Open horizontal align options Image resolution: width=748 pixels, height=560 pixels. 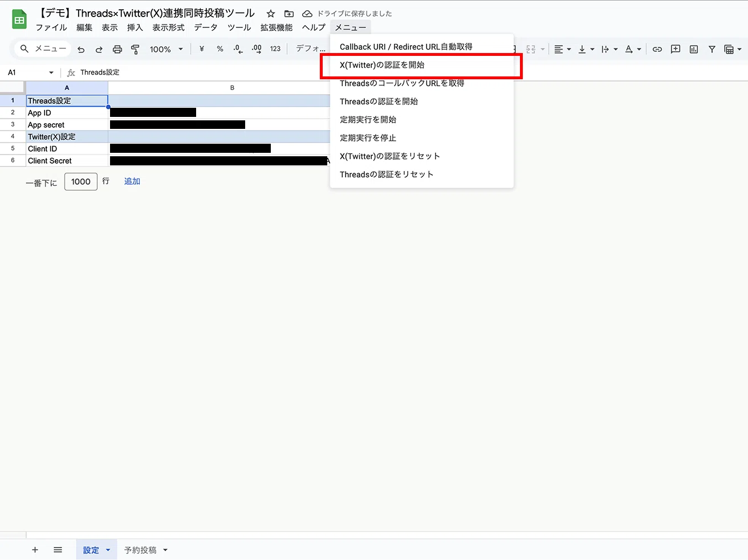[x=563, y=50]
